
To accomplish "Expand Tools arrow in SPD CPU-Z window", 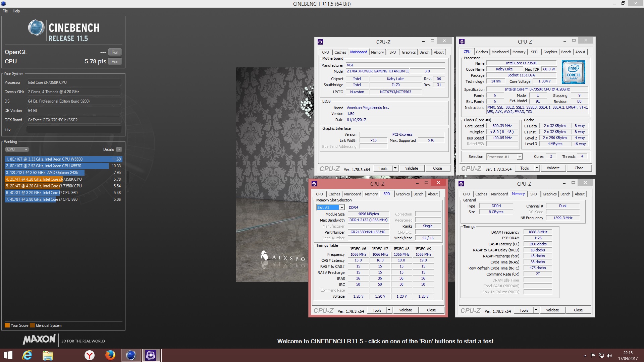I will (x=389, y=310).
